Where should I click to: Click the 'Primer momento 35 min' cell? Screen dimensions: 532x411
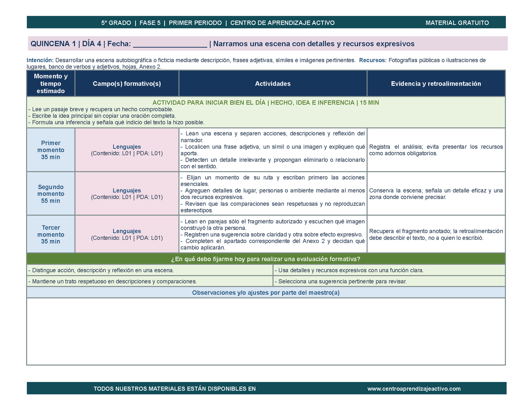click(51, 150)
